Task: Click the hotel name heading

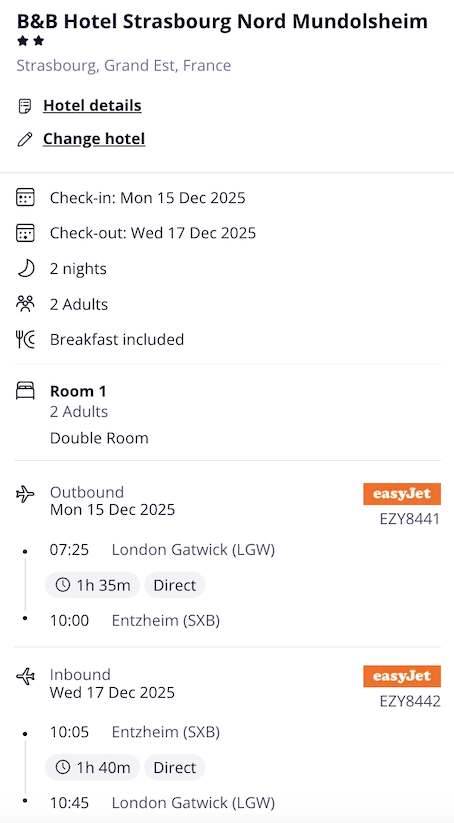Action: 223,22
